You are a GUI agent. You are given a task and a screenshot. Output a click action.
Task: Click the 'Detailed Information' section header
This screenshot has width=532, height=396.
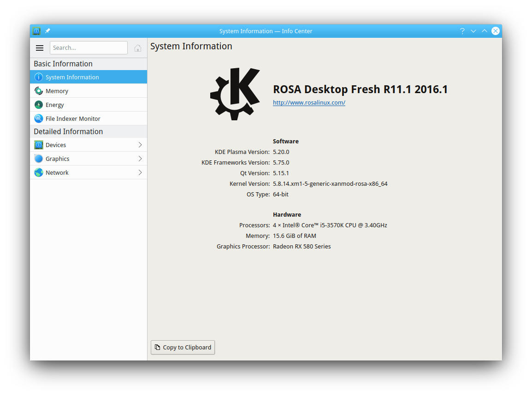coord(68,132)
